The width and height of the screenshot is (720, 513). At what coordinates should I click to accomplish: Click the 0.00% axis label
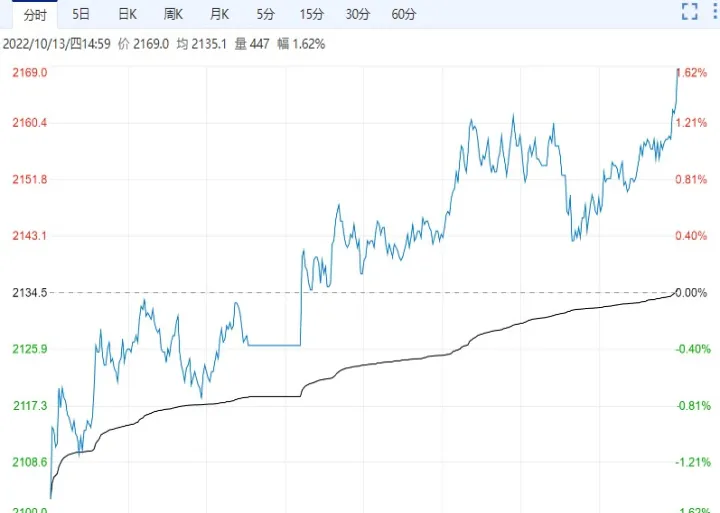pos(692,293)
